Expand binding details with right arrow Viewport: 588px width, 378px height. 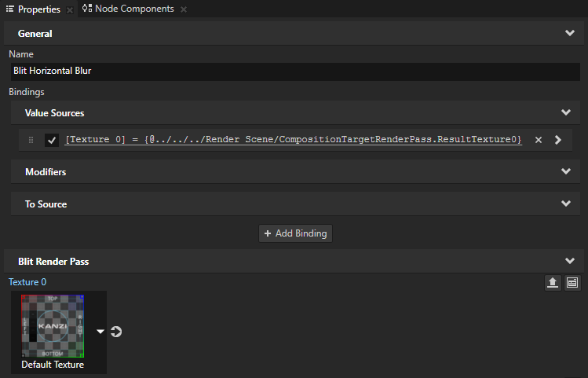(x=557, y=140)
